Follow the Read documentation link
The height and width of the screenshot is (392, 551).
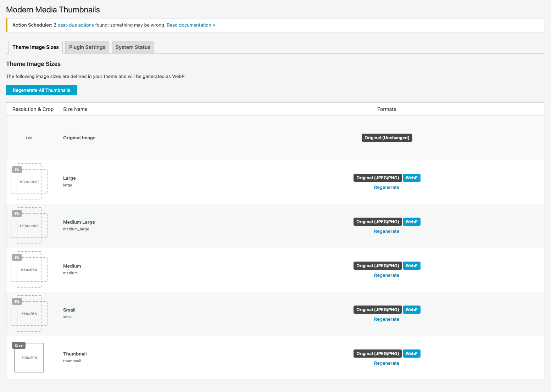191,25
